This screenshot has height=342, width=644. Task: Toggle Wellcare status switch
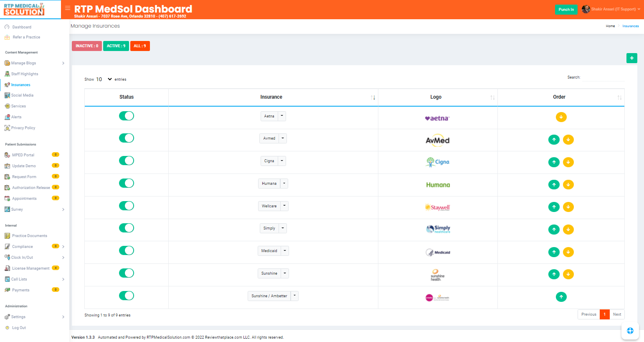click(x=127, y=206)
